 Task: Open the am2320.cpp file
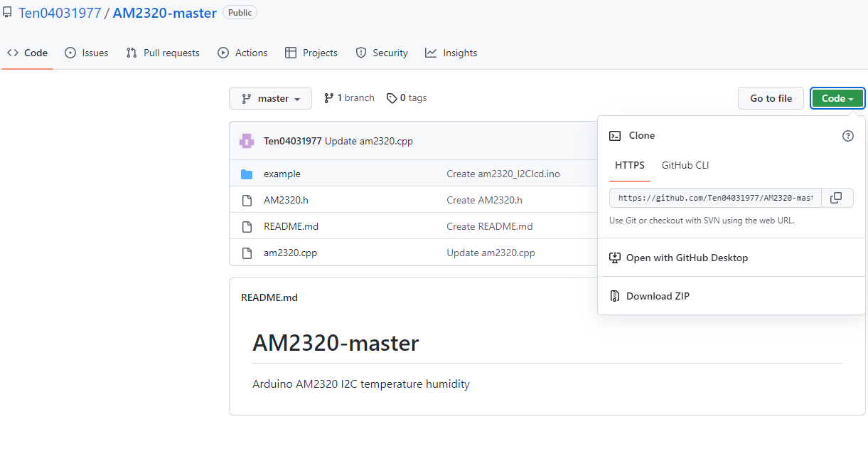point(290,253)
